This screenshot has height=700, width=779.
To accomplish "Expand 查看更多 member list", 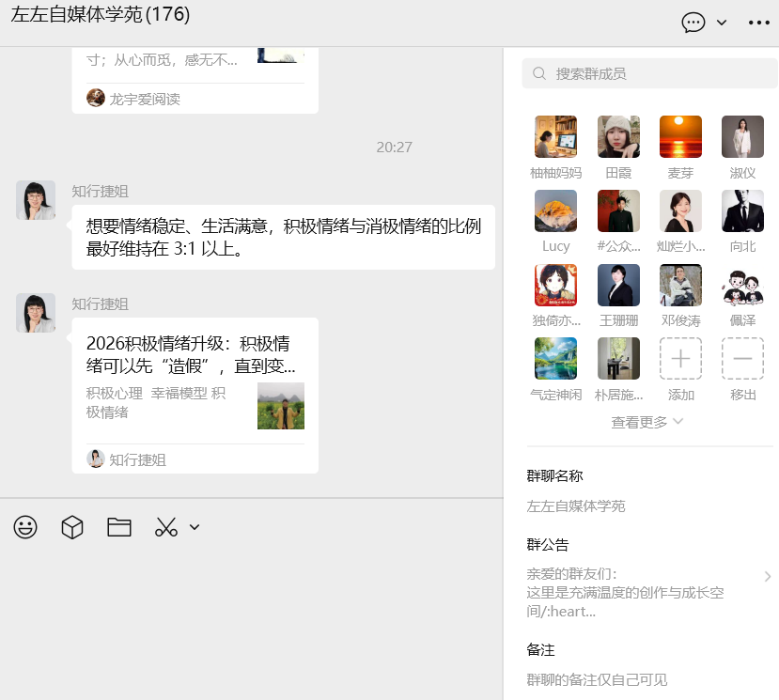I will (647, 423).
